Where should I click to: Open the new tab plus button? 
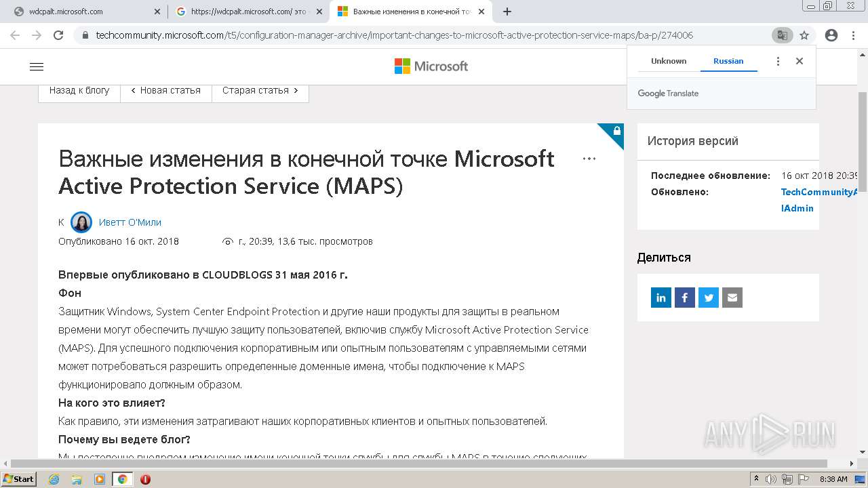point(507,12)
